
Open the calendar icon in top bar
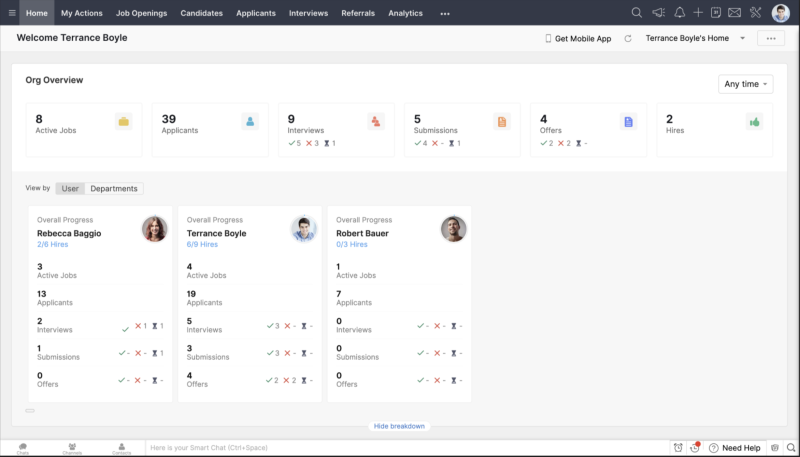pos(716,13)
